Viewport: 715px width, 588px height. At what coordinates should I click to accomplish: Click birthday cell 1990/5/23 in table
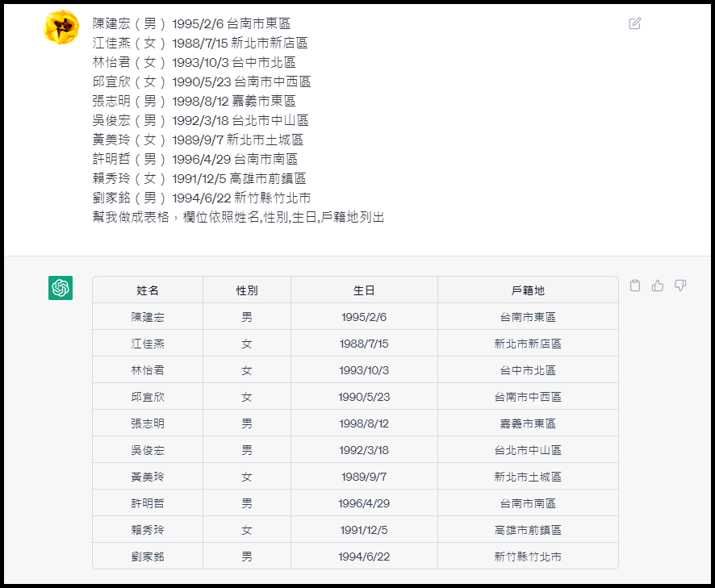coord(364,397)
